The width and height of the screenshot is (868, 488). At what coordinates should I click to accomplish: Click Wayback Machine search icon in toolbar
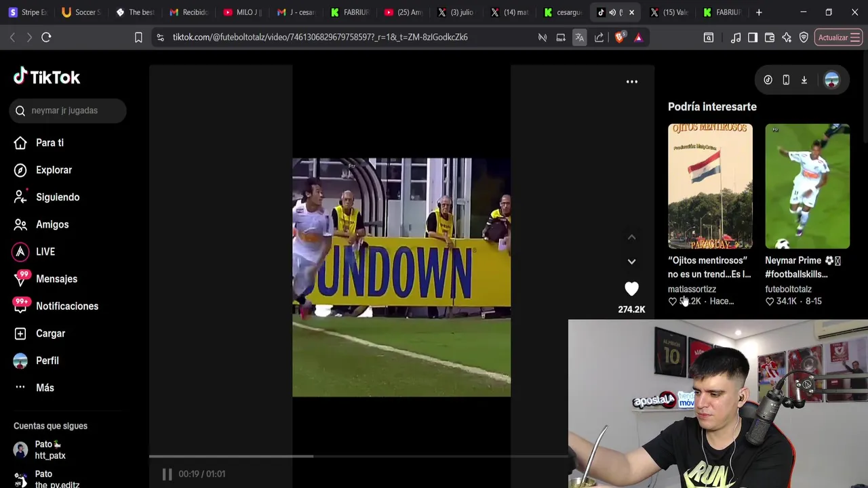pyautogui.click(x=709, y=37)
